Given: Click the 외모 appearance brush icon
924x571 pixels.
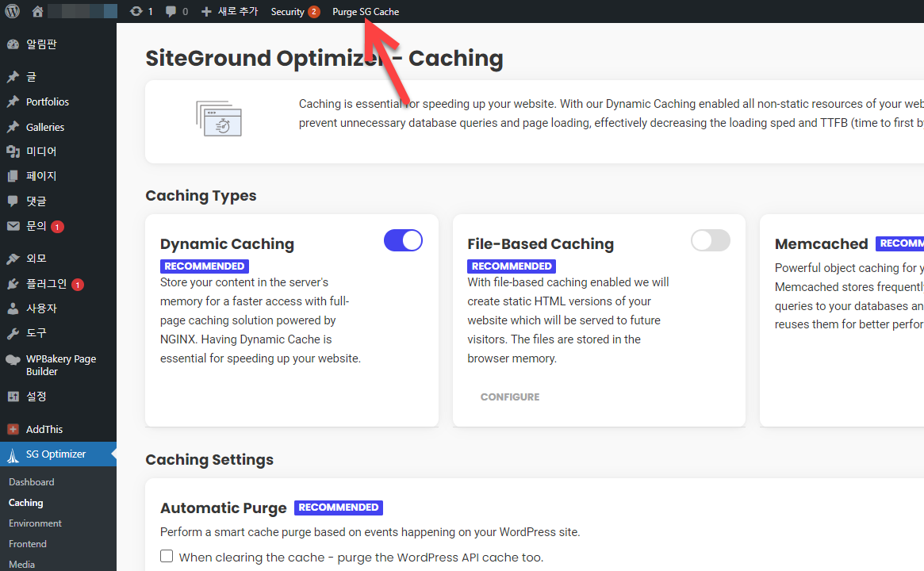Looking at the screenshot, I should coord(13,259).
